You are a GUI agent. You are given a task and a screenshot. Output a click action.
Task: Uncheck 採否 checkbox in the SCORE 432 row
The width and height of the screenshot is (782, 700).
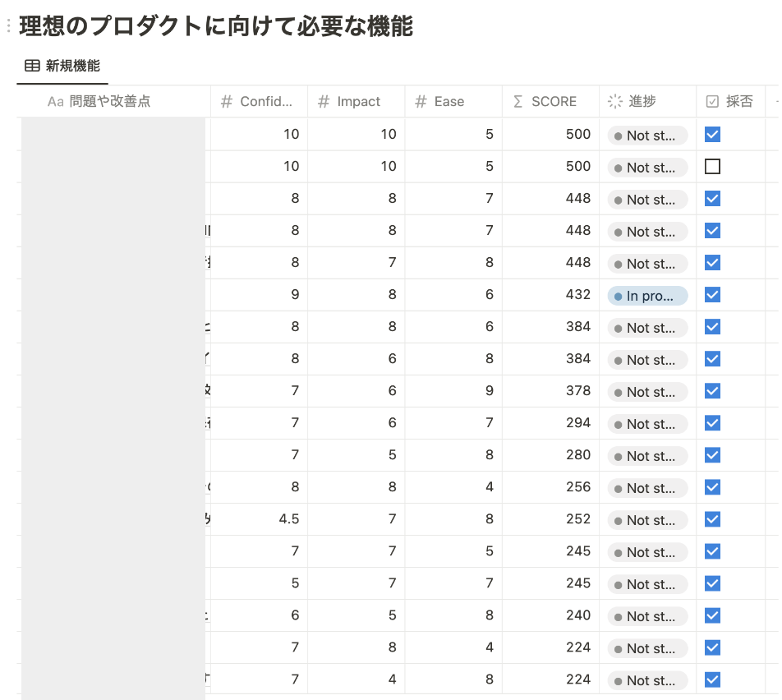[712, 294]
